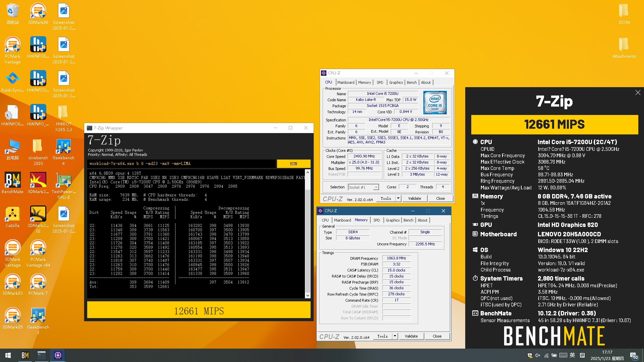Open the This PC desktop icon
This screenshot has width=644, height=362.
point(12,149)
